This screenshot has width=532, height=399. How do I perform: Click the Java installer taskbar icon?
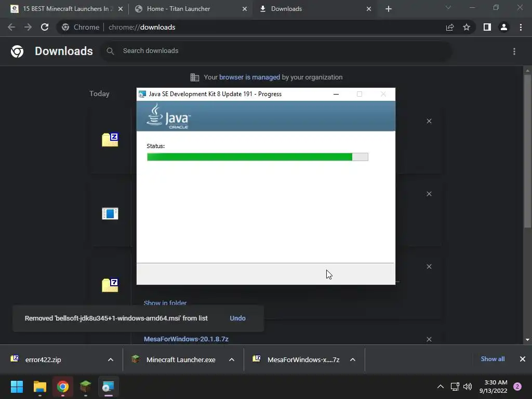[108, 387]
